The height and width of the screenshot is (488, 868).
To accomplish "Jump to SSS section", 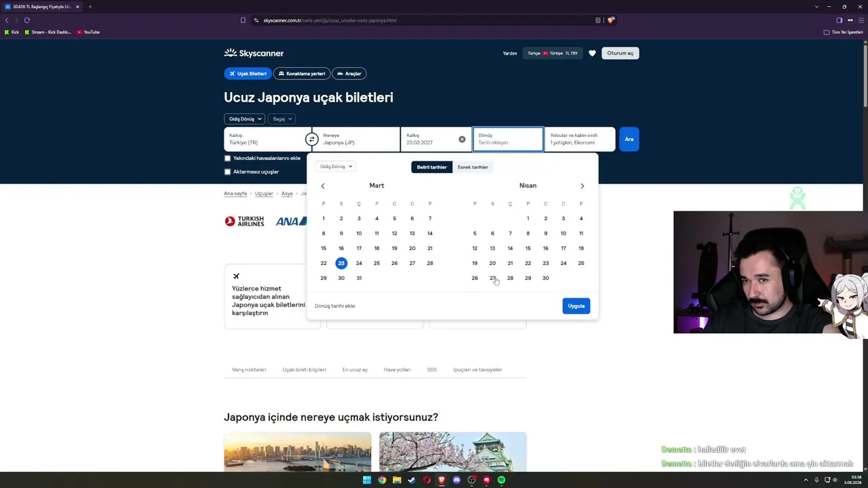I will (x=432, y=369).
